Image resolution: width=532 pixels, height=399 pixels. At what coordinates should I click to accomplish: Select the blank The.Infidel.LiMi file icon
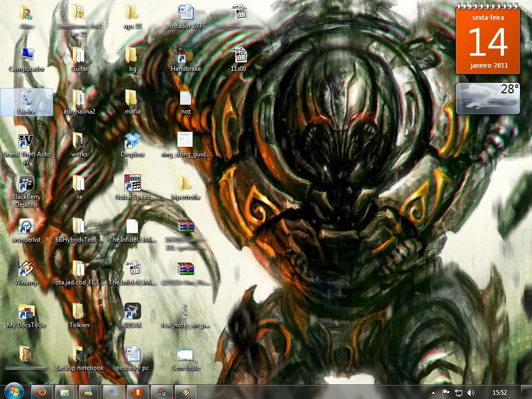click(x=132, y=230)
